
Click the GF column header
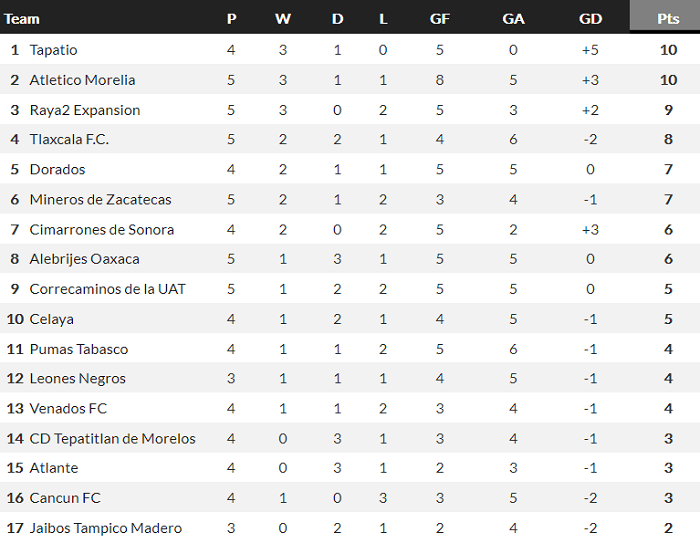coord(439,18)
